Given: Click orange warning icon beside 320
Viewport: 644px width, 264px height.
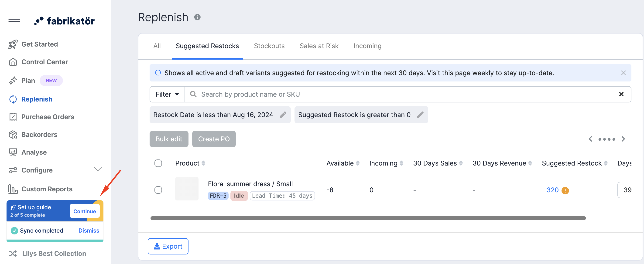Looking at the screenshot, I should 565,190.
